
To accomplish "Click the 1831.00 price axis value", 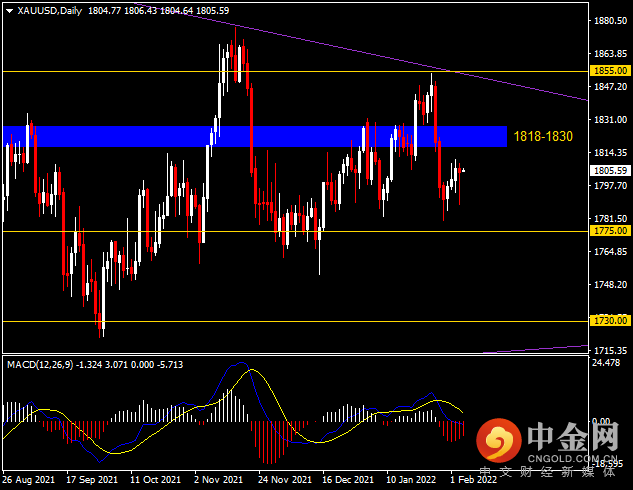I will click(x=610, y=119).
